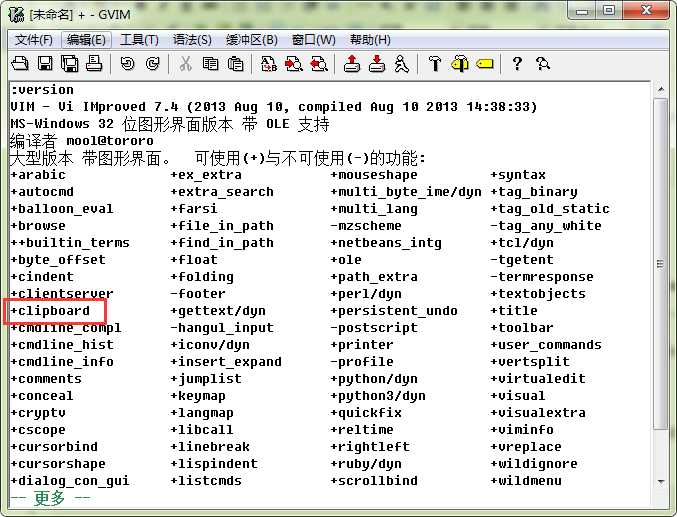Click the +syntax feature text

pos(518,175)
